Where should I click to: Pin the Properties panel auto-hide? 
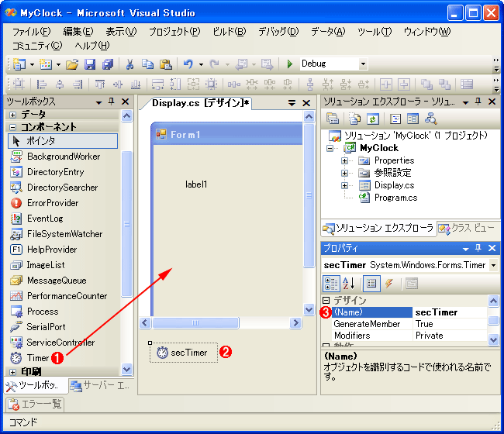pos(478,248)
